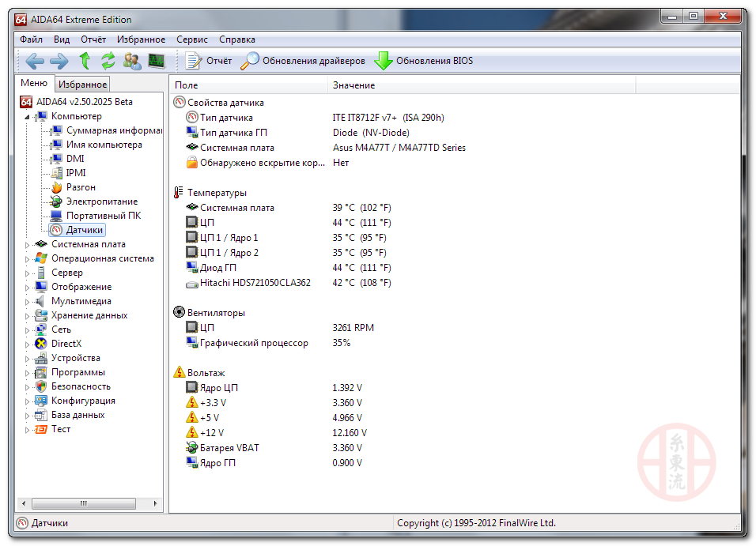Expand the Сеть tree node
756x546 pixels.
(x=27, y=330)
